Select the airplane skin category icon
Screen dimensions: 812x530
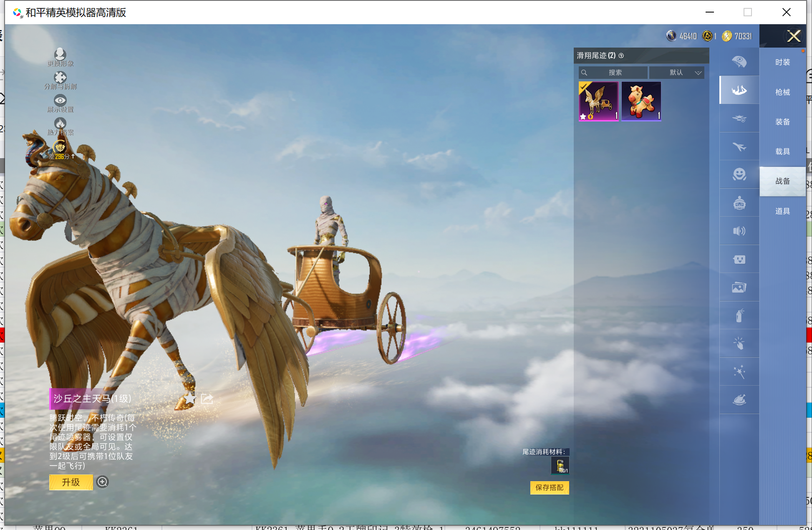(x=739, y=146)
